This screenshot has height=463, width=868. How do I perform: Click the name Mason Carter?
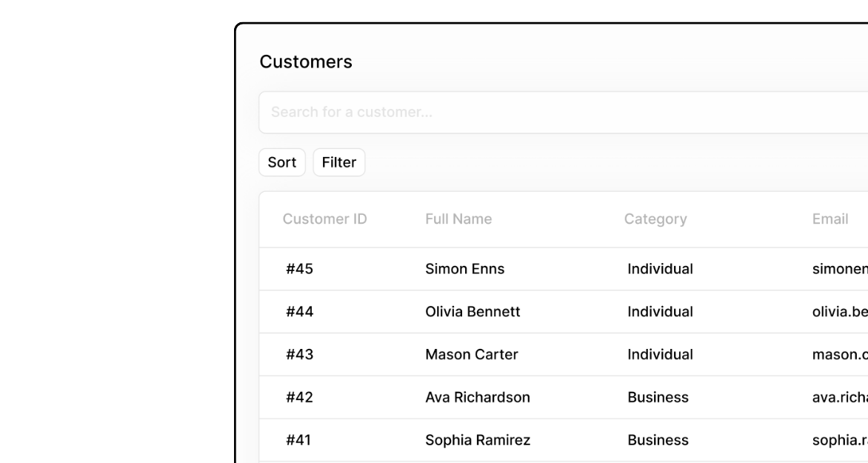click(x=472, y=354)
